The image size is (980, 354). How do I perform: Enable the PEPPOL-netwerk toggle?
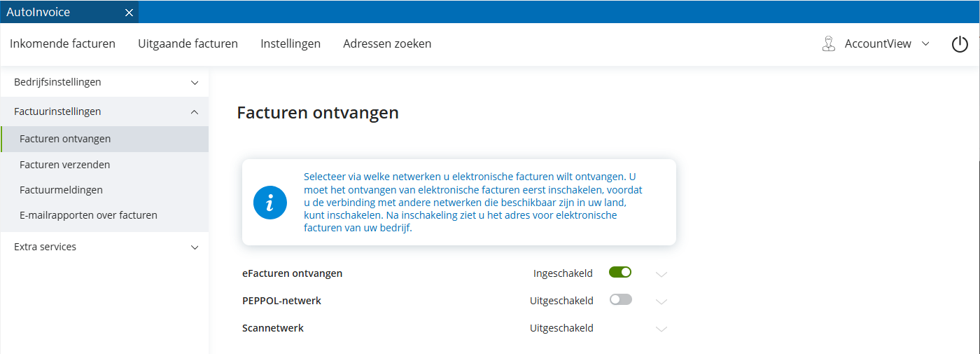(x=620, y=300)
